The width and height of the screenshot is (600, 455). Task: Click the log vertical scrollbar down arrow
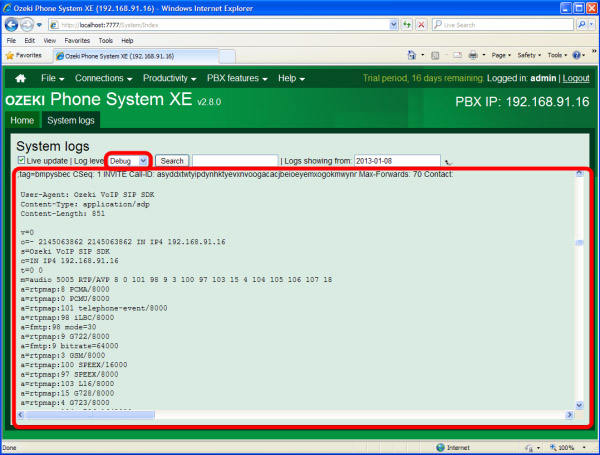click(x=579, y=405)
